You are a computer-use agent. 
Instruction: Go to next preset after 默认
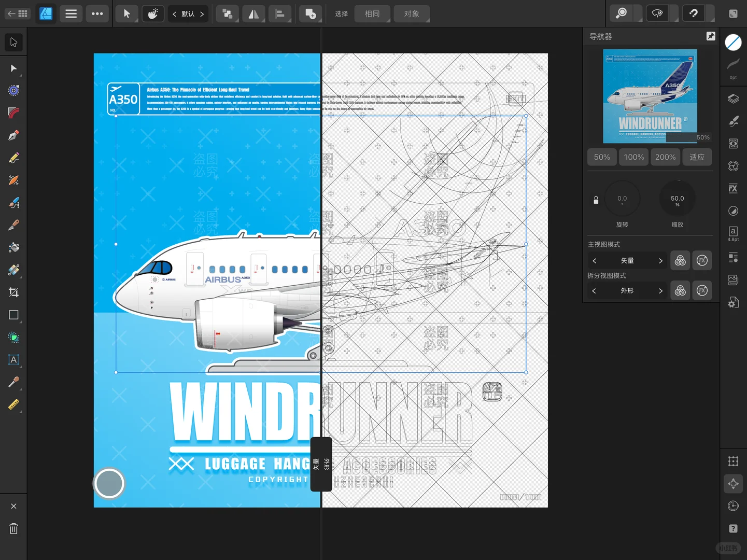point(202,14)
